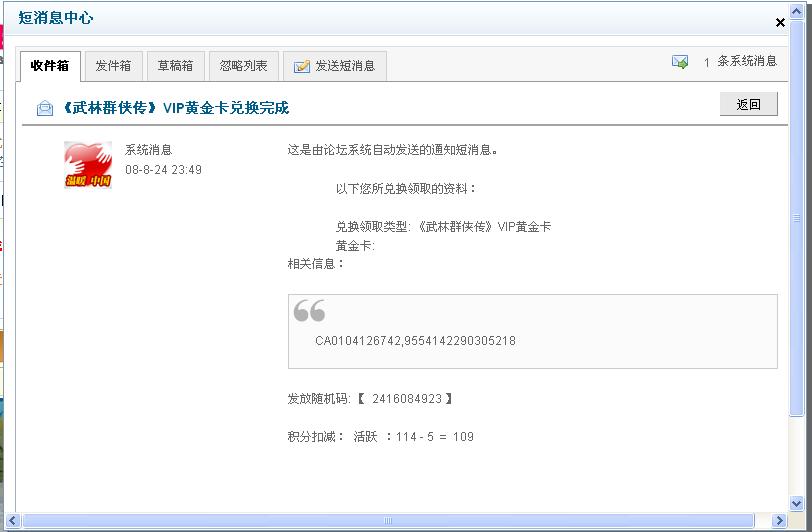This screenshot has width=812, height=532.
Task: Click the system message envelope icon
Action: click(x=680, y=62)
